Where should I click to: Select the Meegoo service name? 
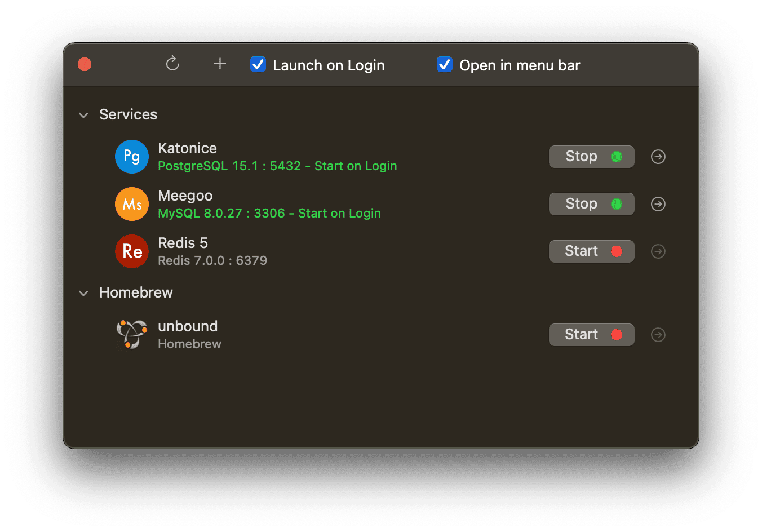pos(185,196)
